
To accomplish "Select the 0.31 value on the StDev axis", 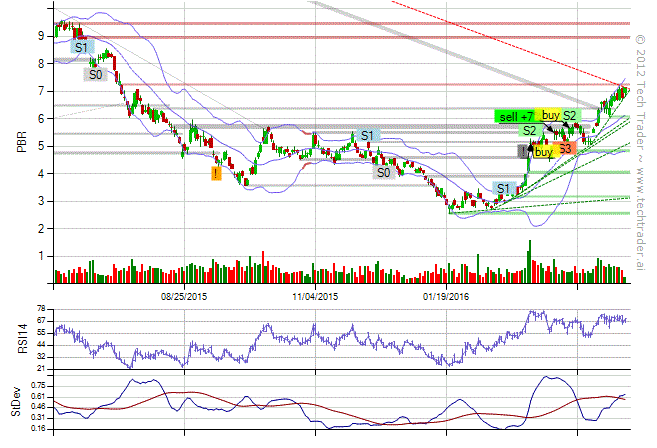I will pos(40,418).
